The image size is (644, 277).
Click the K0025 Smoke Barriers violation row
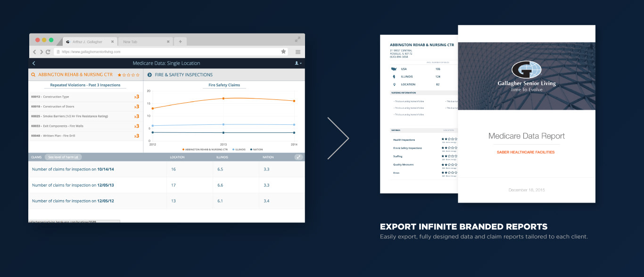pos(85,116)
